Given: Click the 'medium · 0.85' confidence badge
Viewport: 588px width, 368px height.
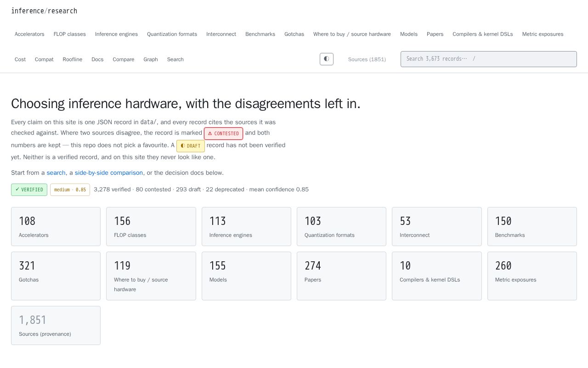Looking at the screenshot, I should 70,190.
